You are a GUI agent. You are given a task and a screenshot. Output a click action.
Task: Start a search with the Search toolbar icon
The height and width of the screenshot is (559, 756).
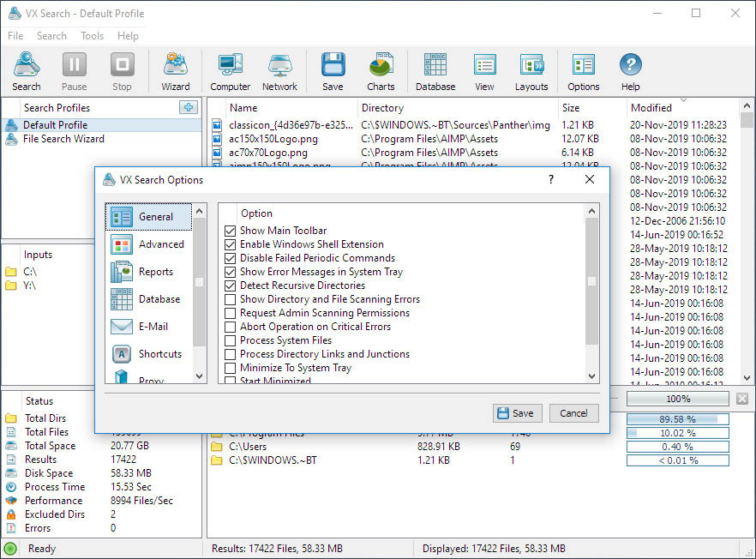[x=27, y=71]
